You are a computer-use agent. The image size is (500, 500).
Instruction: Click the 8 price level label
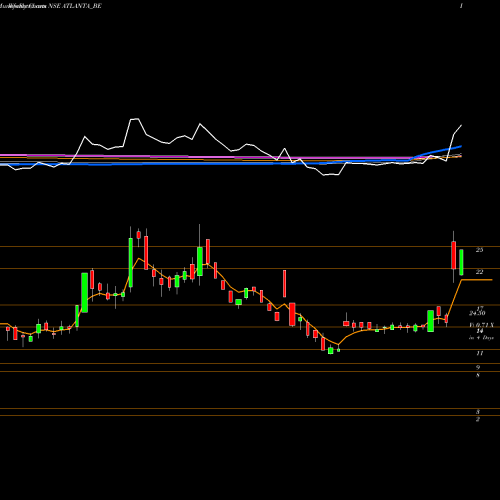478,375
